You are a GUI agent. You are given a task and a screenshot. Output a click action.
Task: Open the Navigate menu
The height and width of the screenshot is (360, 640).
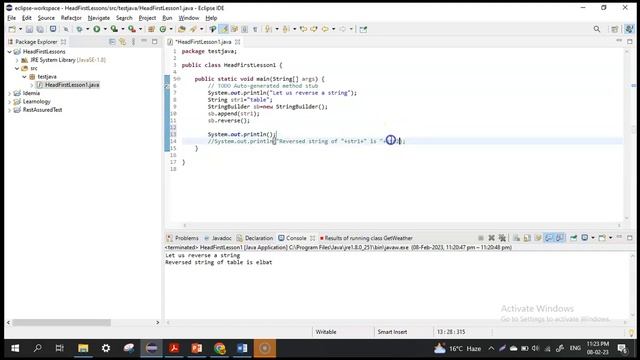click(99, 18)
